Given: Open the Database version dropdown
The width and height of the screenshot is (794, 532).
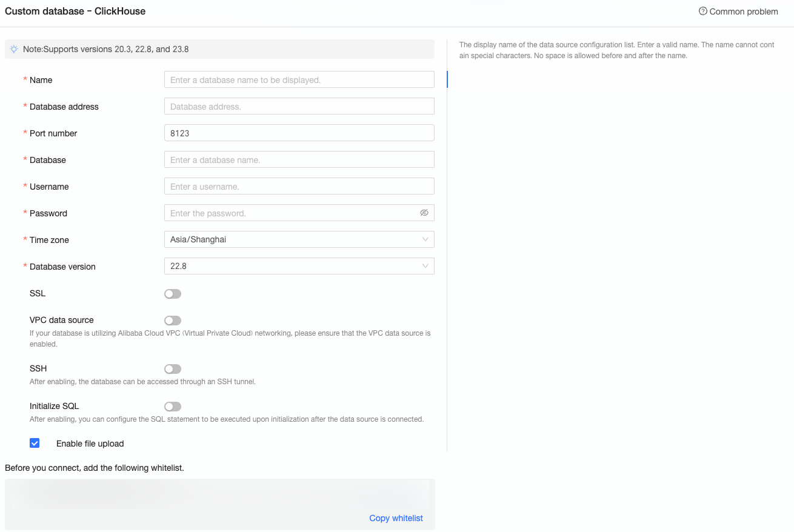Looking at the screenshot, I should click(x=299, y=266).
